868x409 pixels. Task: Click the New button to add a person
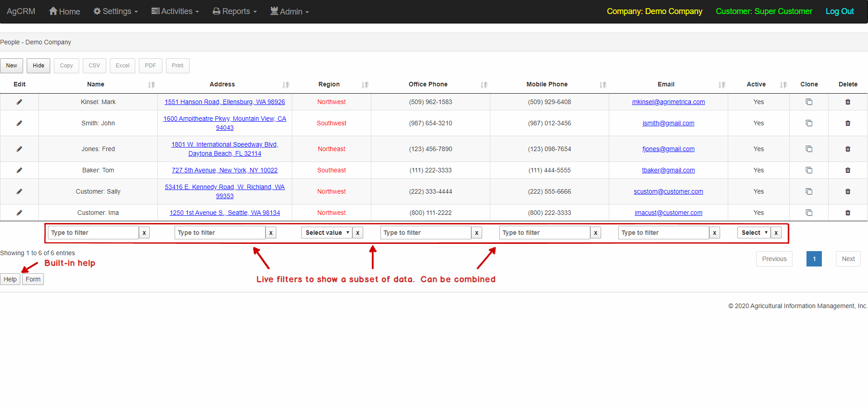pyautogui.click(x=11, y=66)
